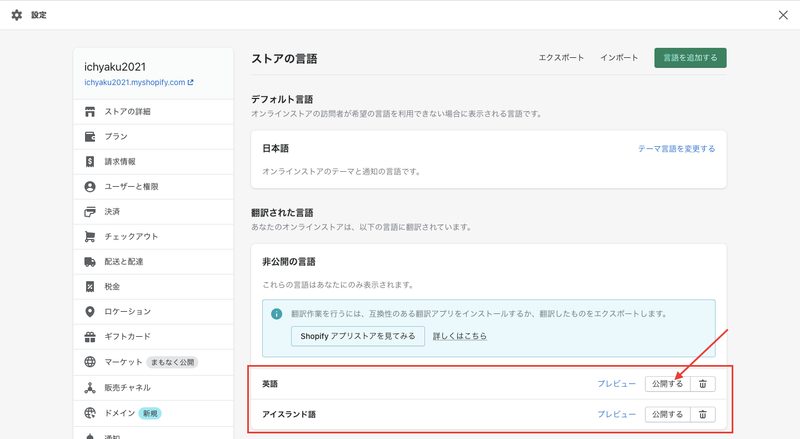Click the デフォルト言語 heading

(x=282, y=100)
